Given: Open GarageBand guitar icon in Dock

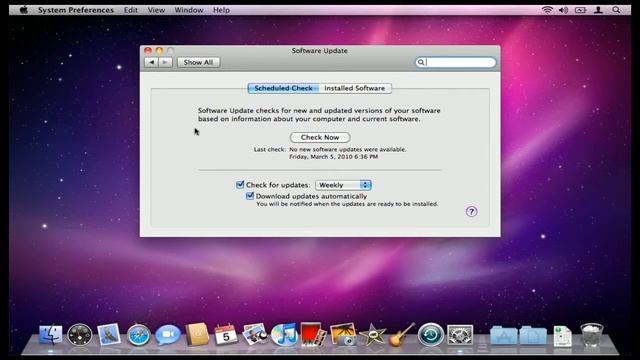Looking at the screenshot, I should (x=401, y=334).
